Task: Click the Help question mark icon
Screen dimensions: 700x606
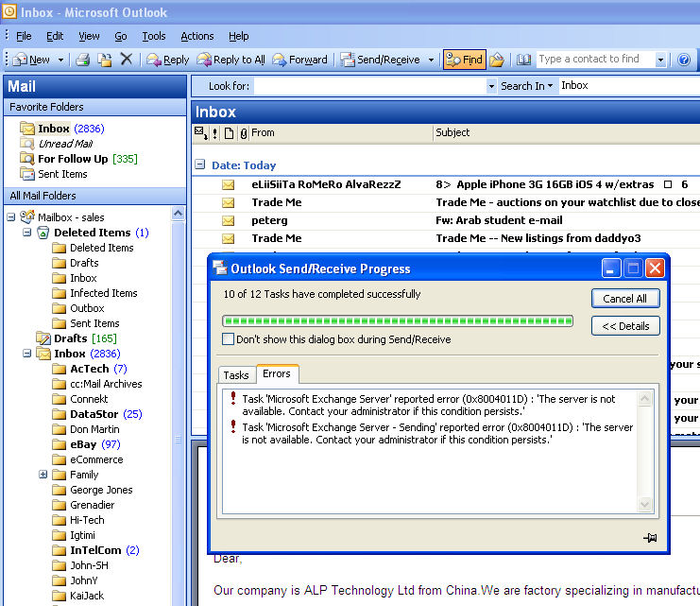Action: (x=684, y=60)
